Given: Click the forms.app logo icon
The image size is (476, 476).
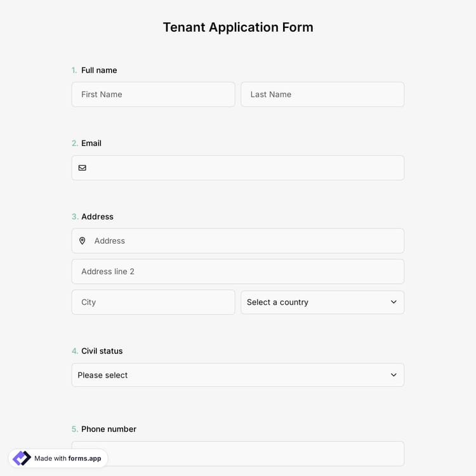Looking at the screenshot, I should pos(22,458).
